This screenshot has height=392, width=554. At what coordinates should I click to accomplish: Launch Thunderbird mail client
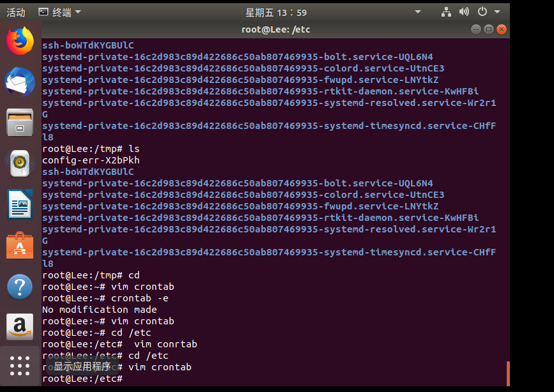point(20,82)
